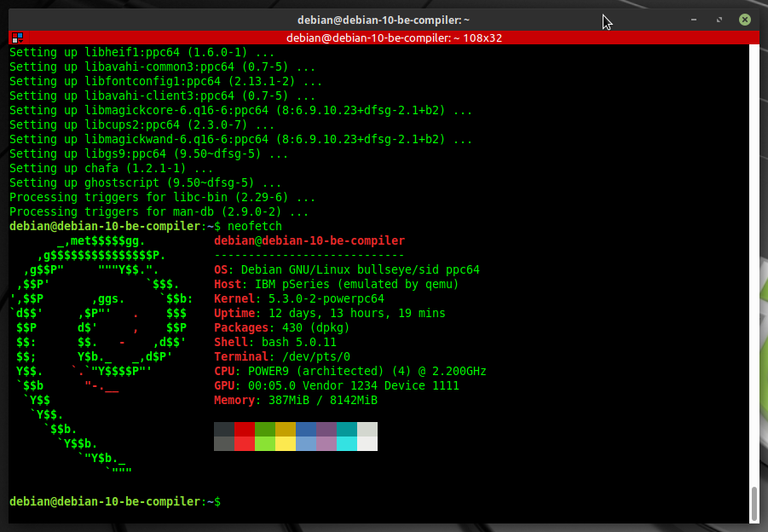Pick the white swatch in bottom row

pyautogui.click(x=367, y=443)
